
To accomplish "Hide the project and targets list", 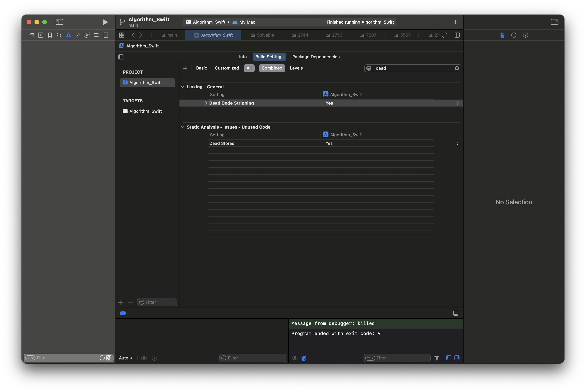I will (121, 57).
